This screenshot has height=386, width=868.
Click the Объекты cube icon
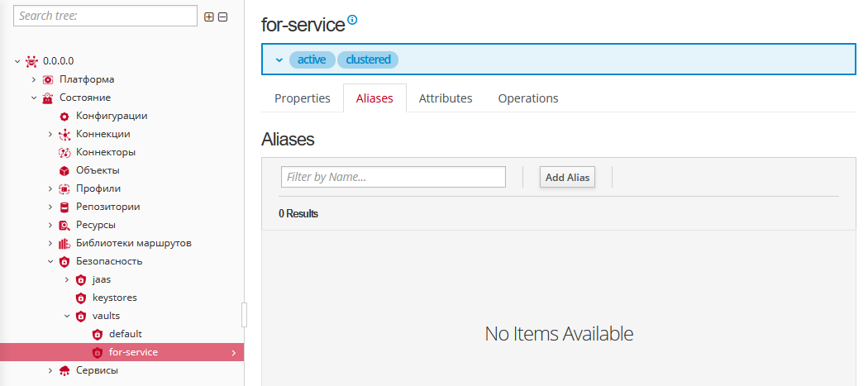pyautogui.click(x=64, y=170)
